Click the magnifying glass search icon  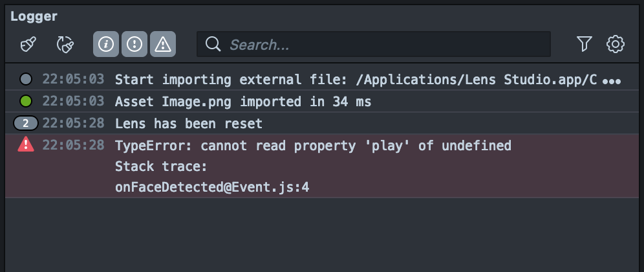click(x=213, y=44)
